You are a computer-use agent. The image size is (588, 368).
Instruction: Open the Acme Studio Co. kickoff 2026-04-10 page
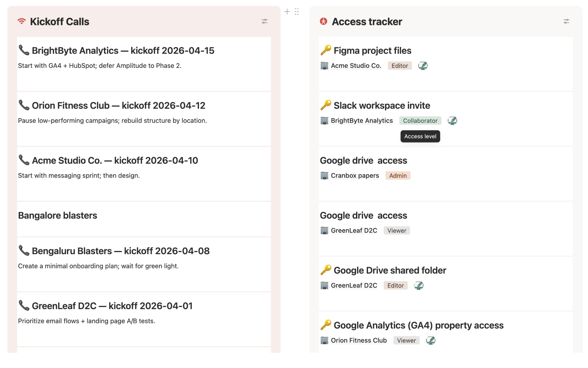coord(115,160)
